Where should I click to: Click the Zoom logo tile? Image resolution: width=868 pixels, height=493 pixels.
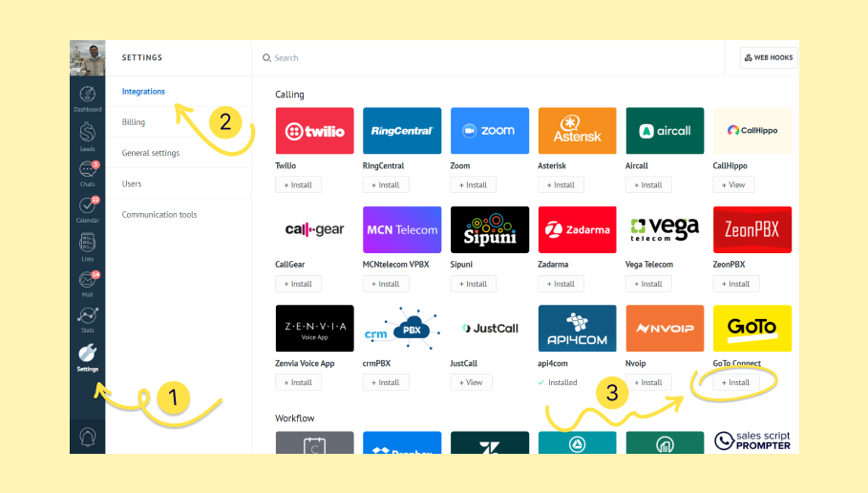(x=489, y=131)
